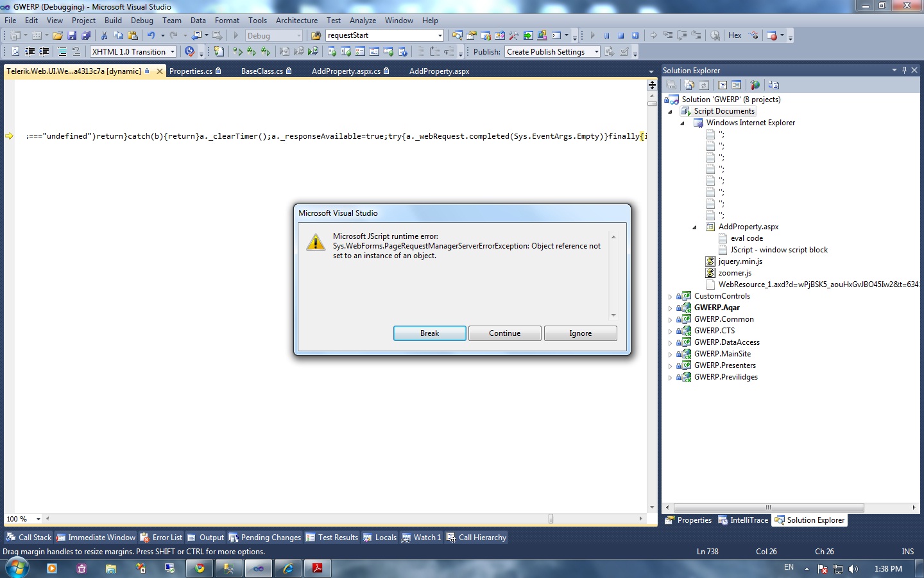924x578 pixels.
Task: Click the Decrease Indent icon on formatting toolbar
Action: pos(30,52)
